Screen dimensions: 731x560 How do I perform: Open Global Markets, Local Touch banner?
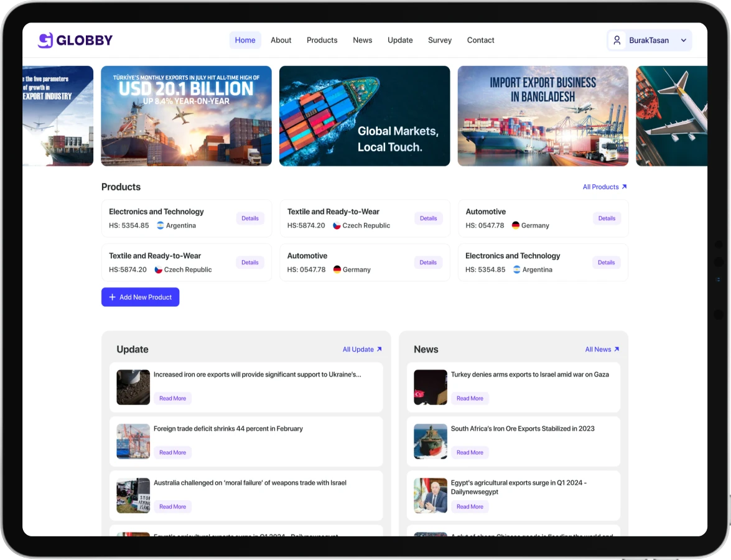365,116
